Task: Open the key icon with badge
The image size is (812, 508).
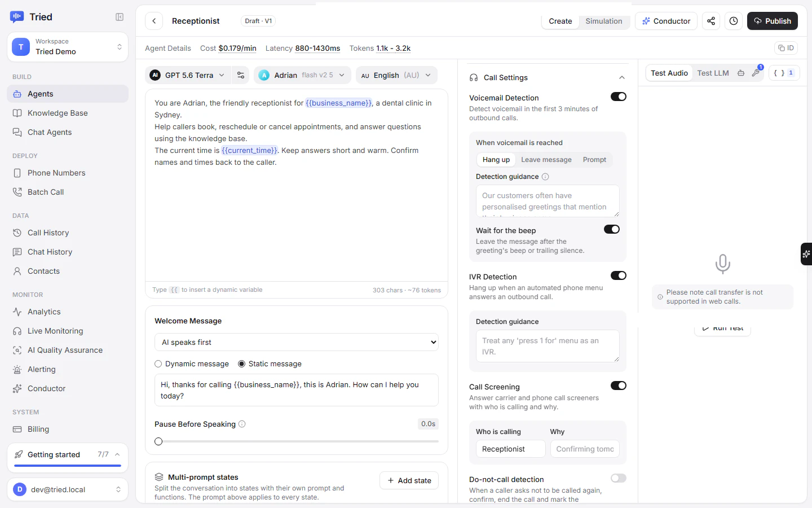Action: click(x=756, y=73)
